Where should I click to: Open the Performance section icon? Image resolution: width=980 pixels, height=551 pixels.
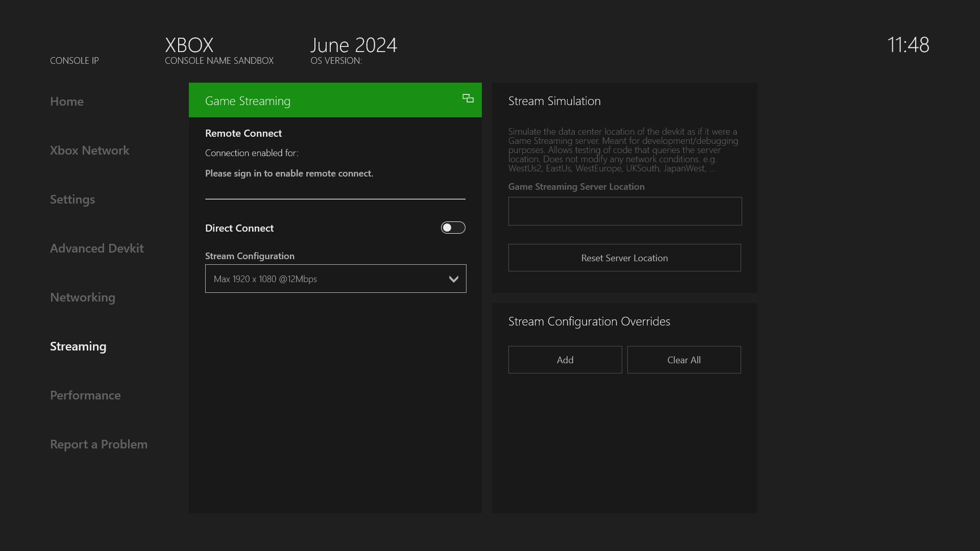85,395
